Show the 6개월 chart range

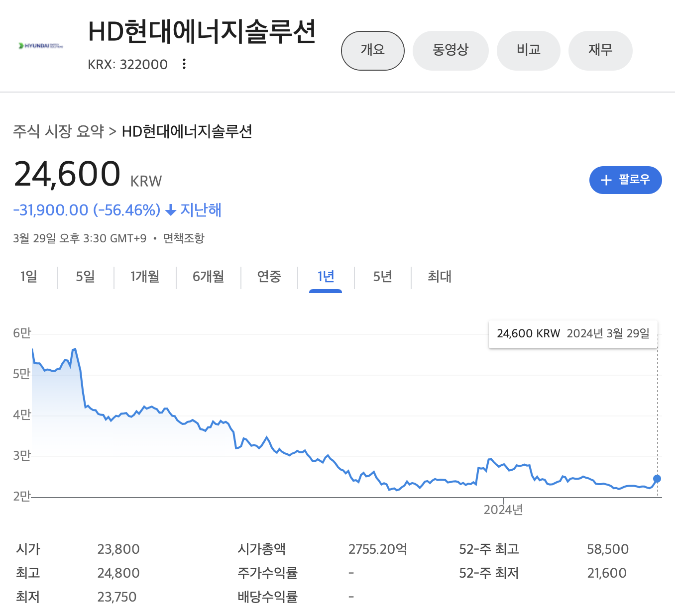(209, 276)
